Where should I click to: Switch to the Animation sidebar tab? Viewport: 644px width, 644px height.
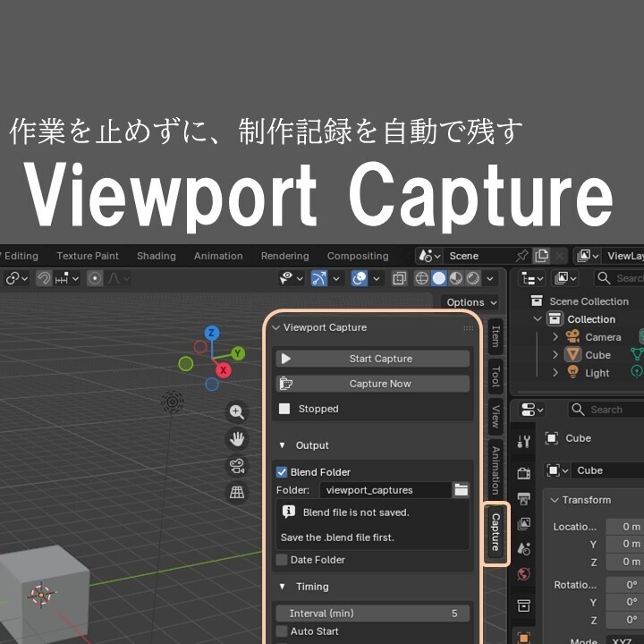point(496,470)
